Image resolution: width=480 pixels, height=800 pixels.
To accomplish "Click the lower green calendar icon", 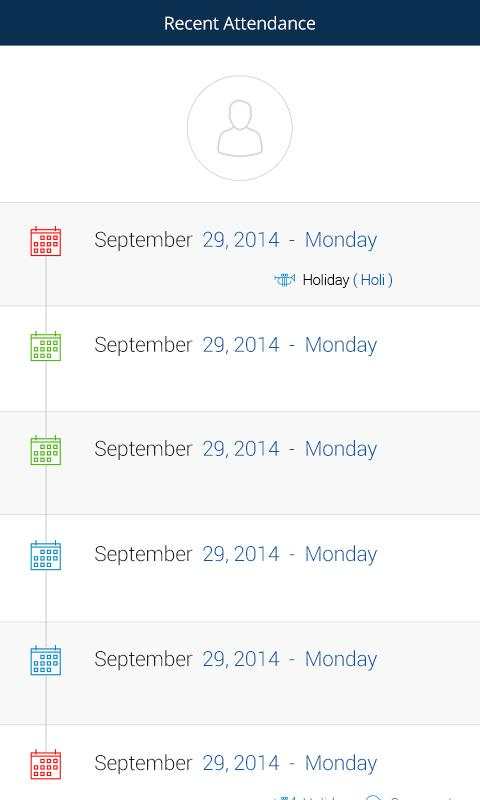I will coord(45,450).
